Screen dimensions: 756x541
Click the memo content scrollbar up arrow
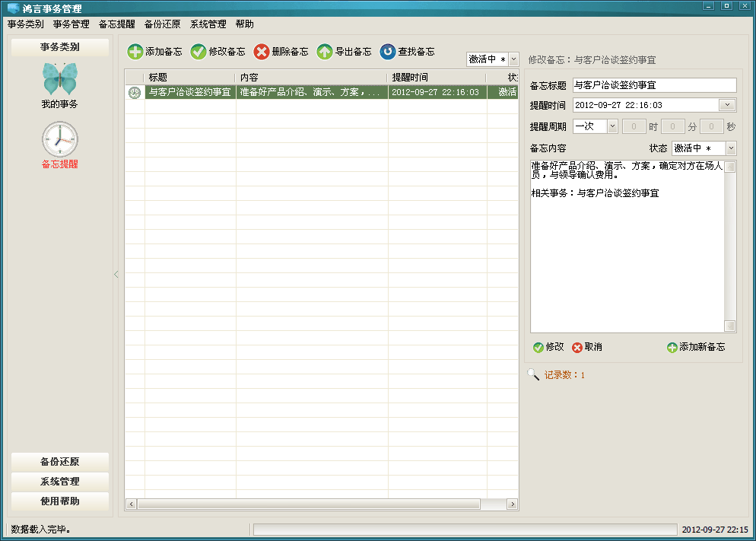coord(730,167)
